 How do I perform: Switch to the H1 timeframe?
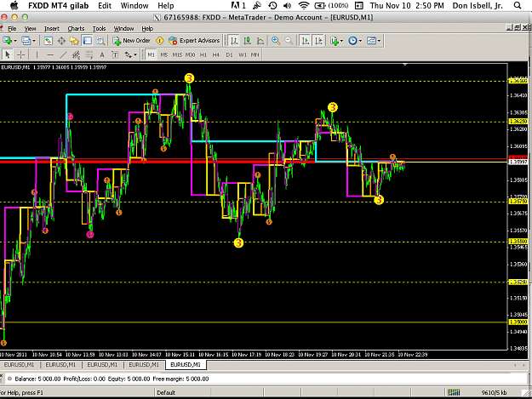(203, 54)
